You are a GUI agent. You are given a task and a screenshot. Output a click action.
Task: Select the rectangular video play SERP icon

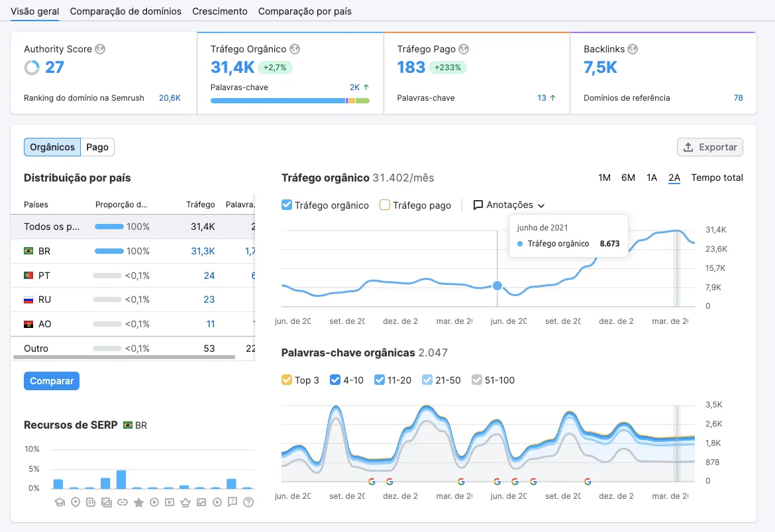pyautogui.click(x=170, y=502)
